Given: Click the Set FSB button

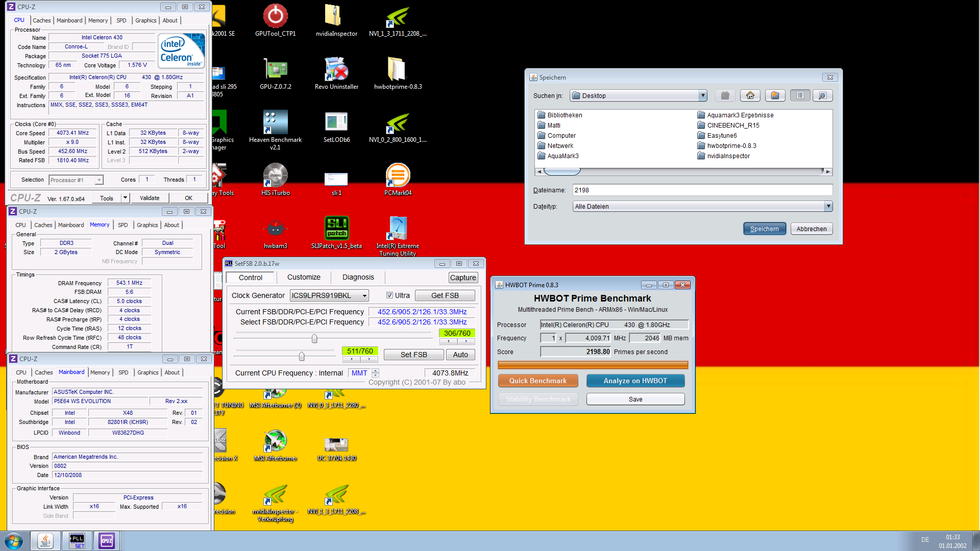Looking at the screenshot, I should pos(413,355).
